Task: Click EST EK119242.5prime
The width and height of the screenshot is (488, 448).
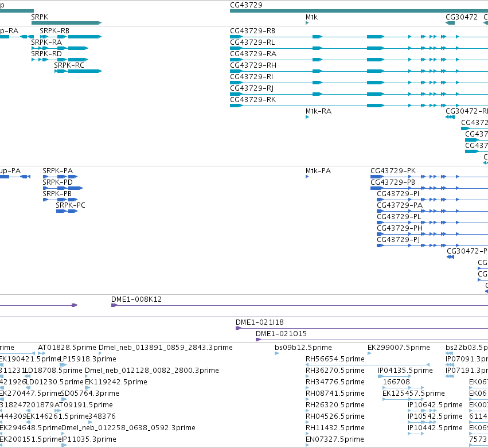Action: pos(116,382)
